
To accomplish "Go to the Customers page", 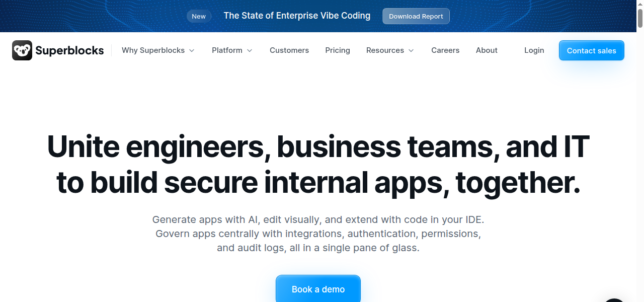I will (289, 50).
